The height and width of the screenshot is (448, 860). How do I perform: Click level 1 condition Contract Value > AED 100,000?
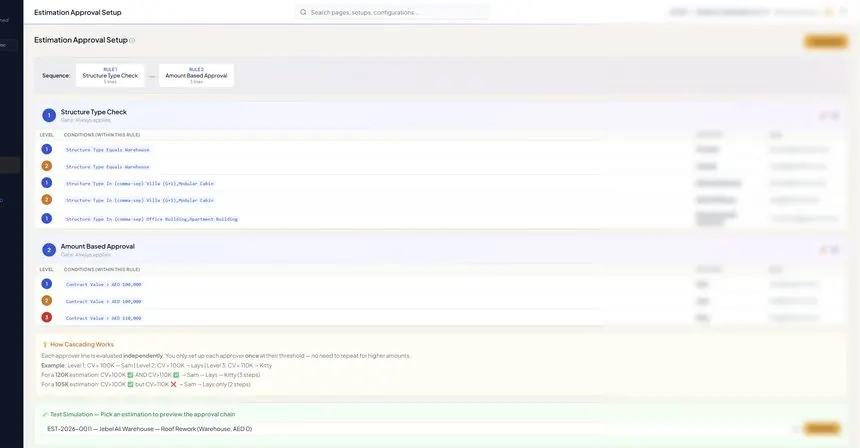104,285
